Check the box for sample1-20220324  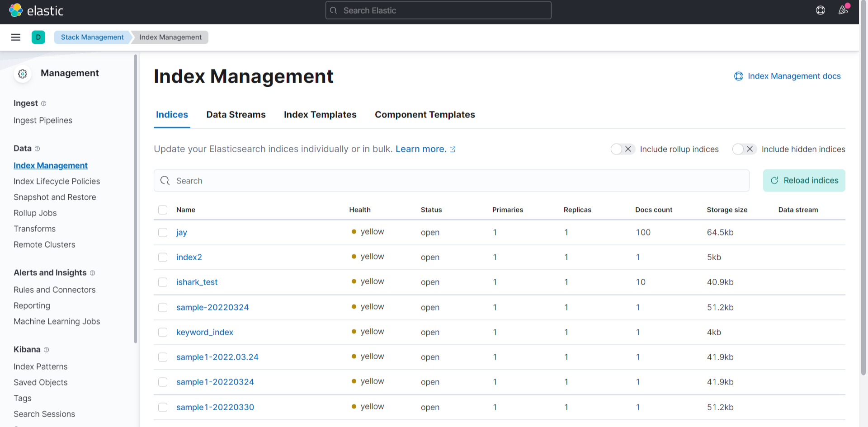163,382
